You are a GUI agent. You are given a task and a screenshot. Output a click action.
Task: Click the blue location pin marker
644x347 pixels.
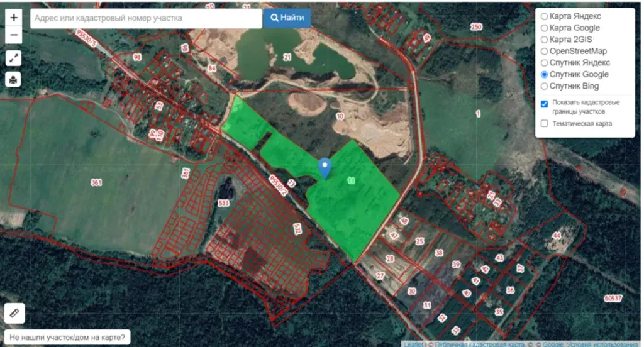(325, 168)
